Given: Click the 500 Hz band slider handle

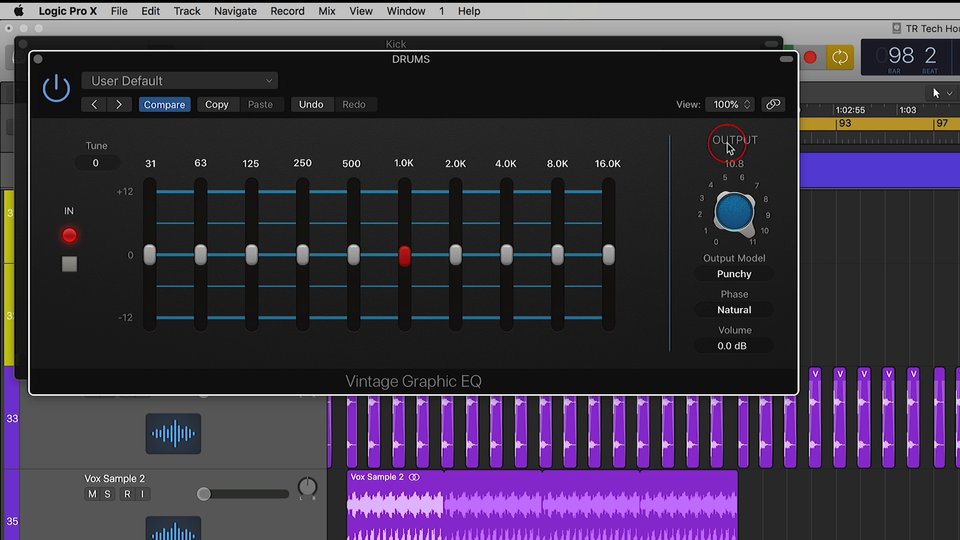Looking at the screenshot, I should (x=353, y=255).
